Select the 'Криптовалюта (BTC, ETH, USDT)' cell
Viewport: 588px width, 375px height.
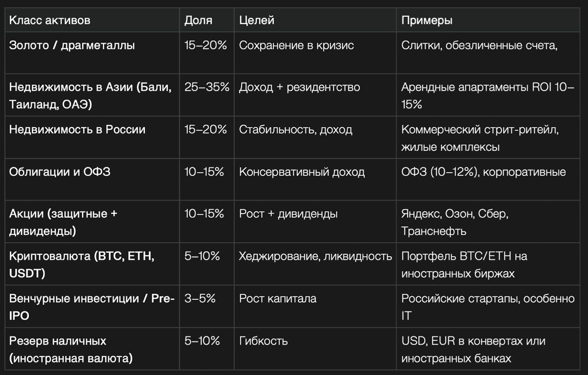pos(82,264)
